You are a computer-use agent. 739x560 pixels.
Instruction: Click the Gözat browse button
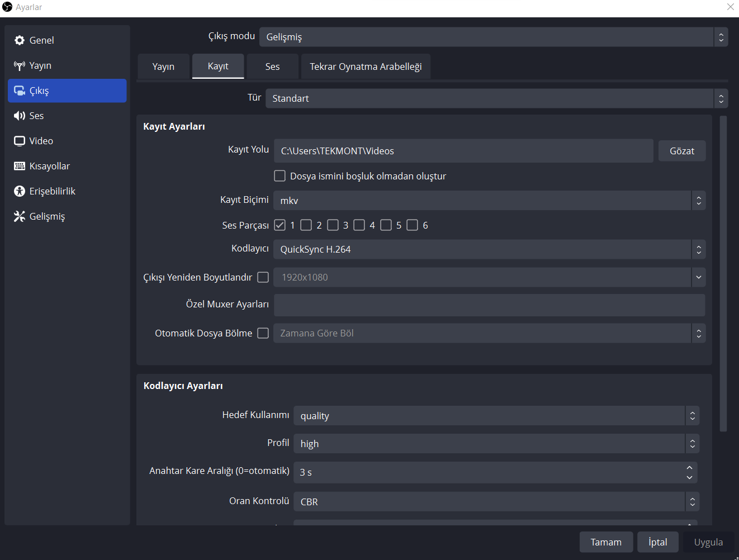(682, 151)
